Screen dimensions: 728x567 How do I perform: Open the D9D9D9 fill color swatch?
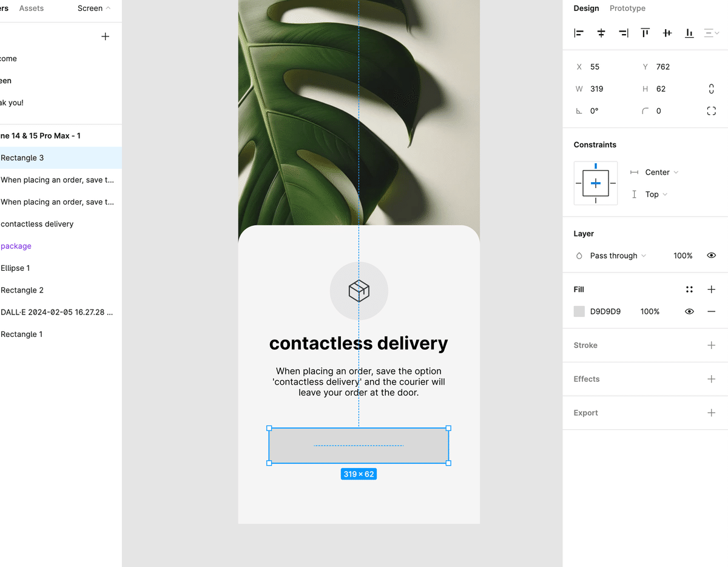tap(579, 311)
